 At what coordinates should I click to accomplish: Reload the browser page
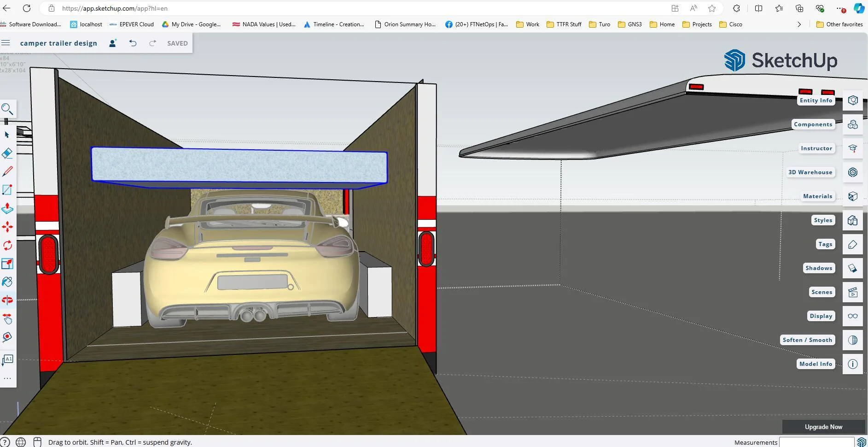coord(27,8)
